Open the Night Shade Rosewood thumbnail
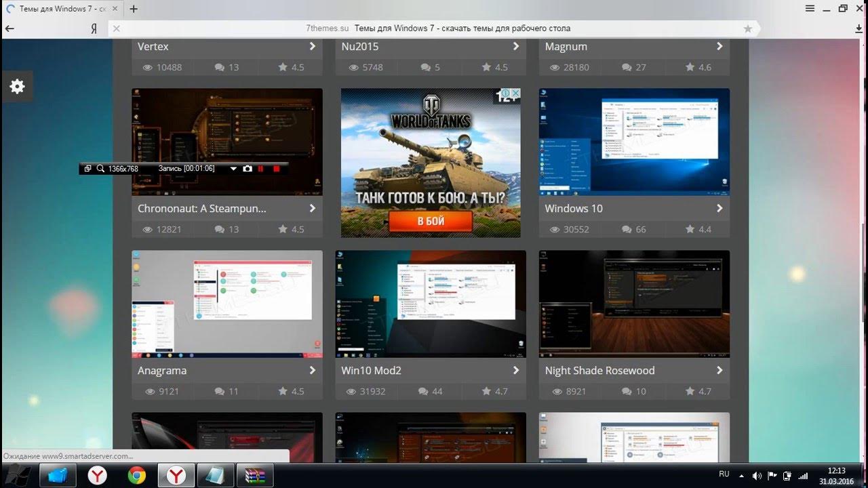The height and width of the screenshot is (488, 868). 634,304
